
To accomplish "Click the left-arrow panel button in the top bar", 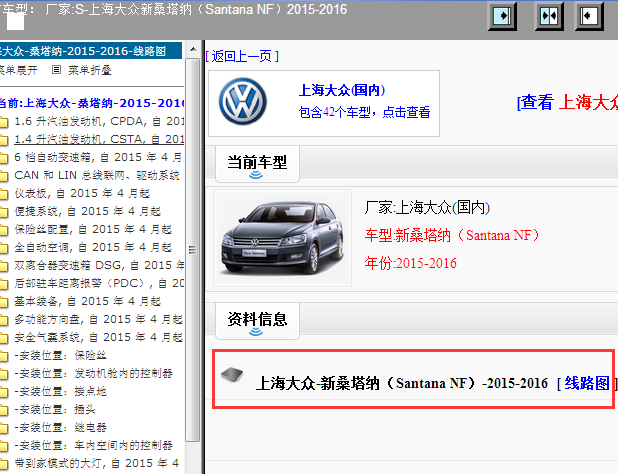I will click(x=589, y=16).
